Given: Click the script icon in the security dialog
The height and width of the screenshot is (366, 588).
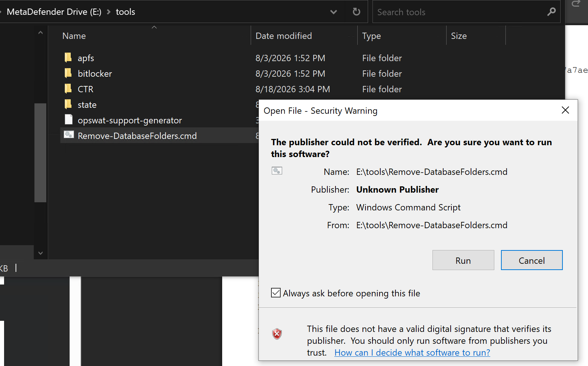Looking at the screenshot, I should (277, 171).
